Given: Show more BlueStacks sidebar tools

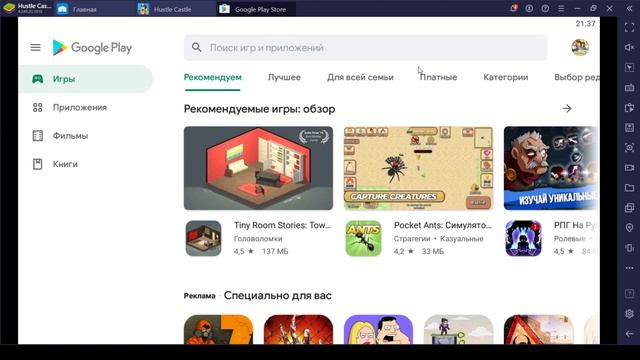Looking at the screenshot, I should [629, 268].
